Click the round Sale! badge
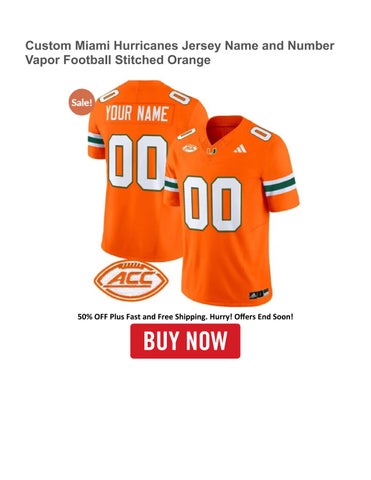The image size is (371, 480). (x=81, y=102)
